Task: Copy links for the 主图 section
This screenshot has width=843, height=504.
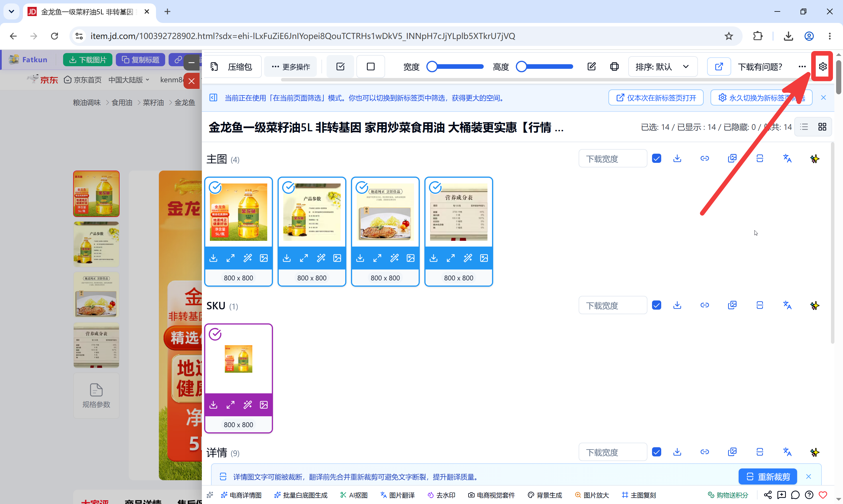Action: click(x=705, y=159)
